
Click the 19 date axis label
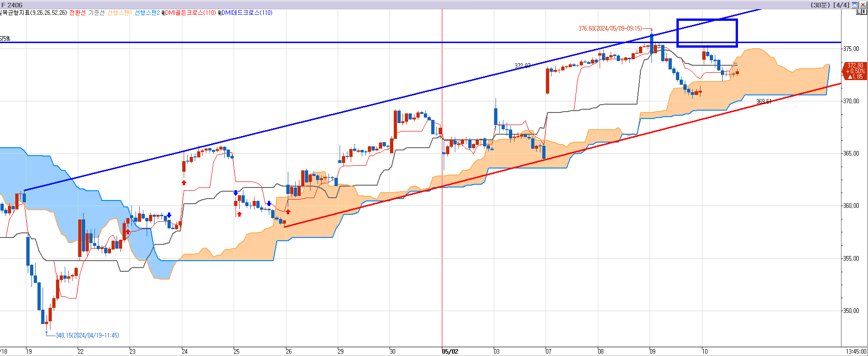click(29, 351)
